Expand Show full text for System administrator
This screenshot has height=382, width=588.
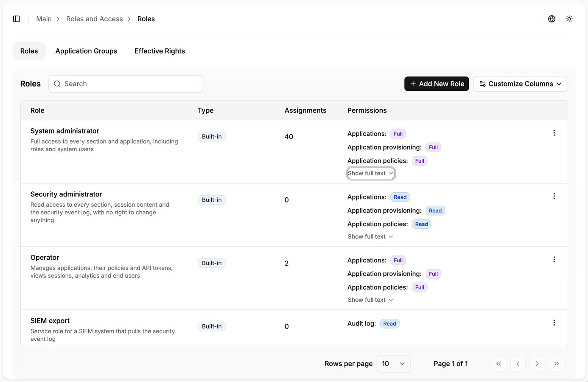[x=371, y=173]
